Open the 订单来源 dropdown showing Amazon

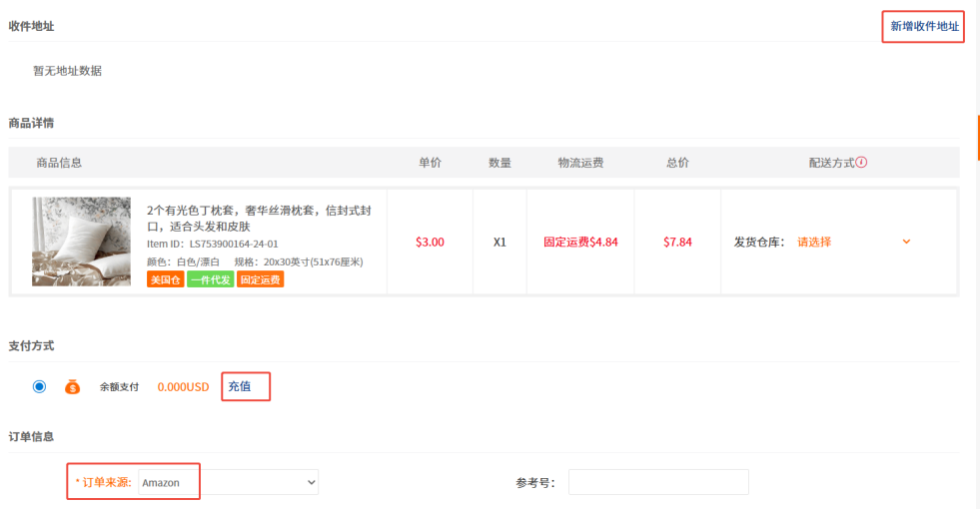click(228, 482)
